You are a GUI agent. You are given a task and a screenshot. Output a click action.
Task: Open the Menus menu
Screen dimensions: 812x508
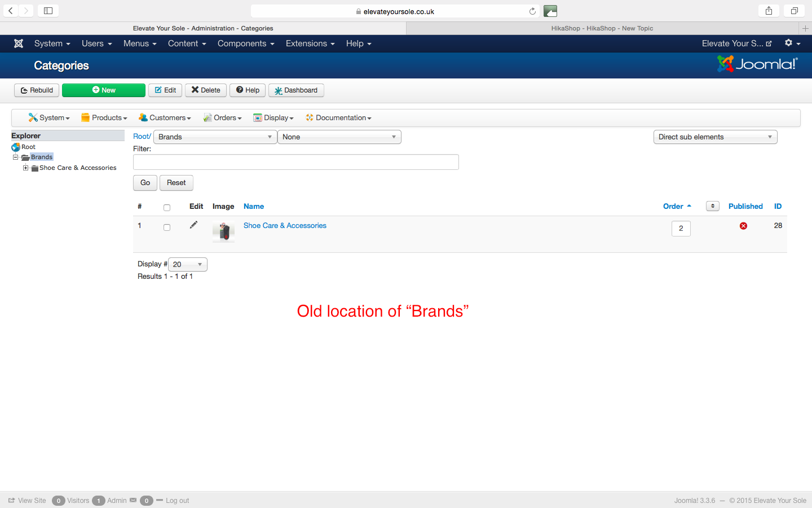tap(140, 43)
